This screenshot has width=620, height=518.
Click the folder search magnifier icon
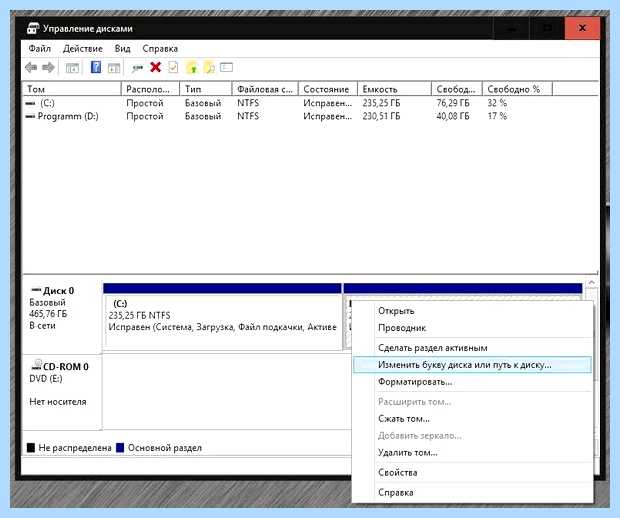[209, 68]
